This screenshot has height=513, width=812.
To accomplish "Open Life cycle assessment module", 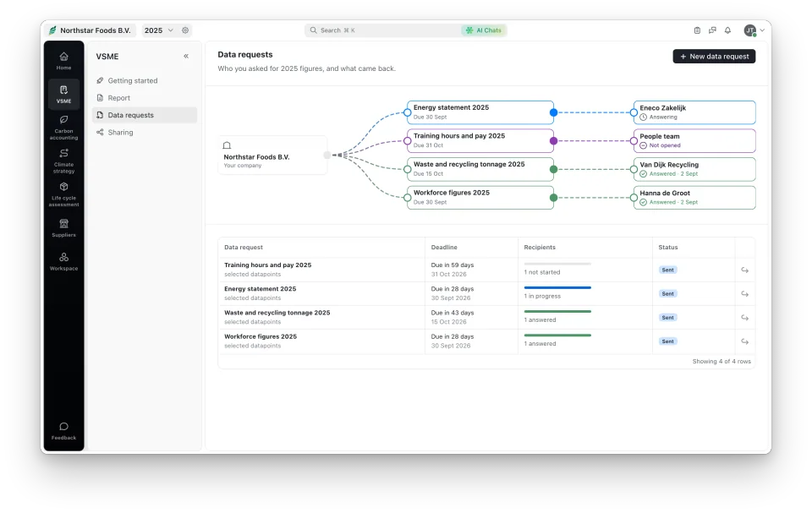I will tap(63, 194).
